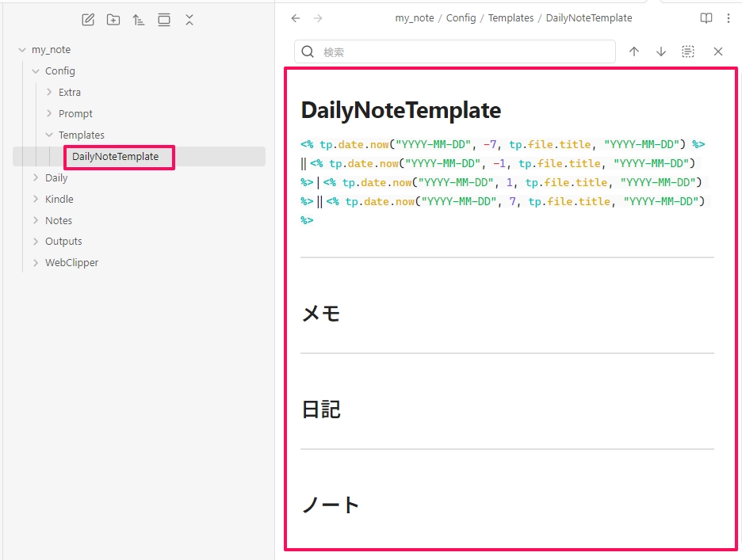Open the DailyNoteTemplate file in the tree
The width and height of the screenshot is (742, 560).
pos(116,157)
